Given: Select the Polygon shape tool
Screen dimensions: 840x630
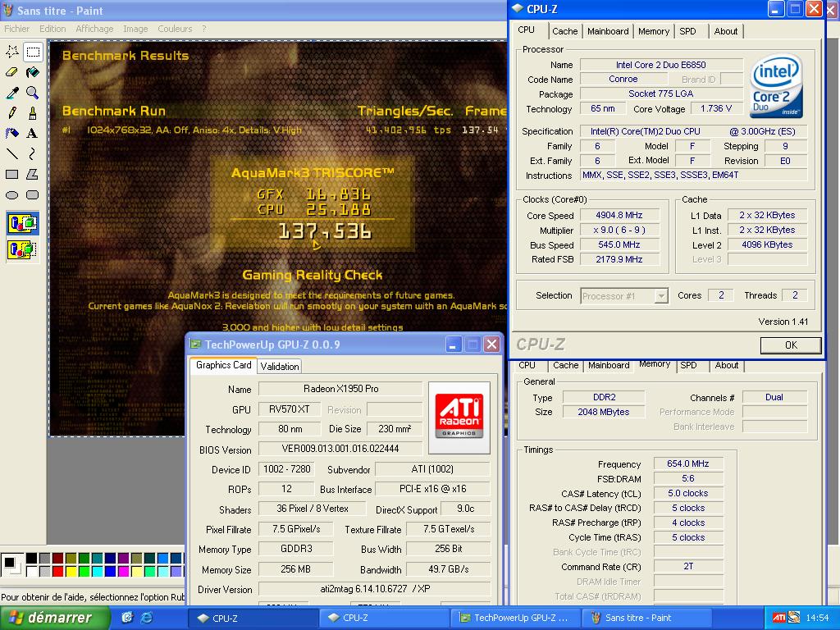Looking at the screenshot, I should (x=33, y=174).
